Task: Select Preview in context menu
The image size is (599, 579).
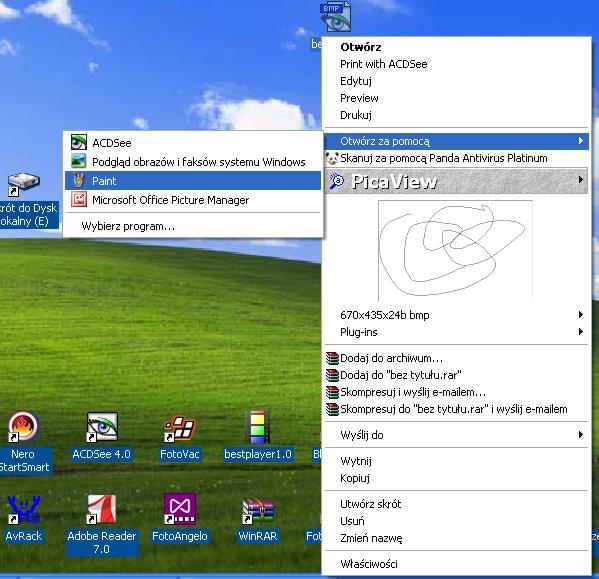Action: [456, 98]
